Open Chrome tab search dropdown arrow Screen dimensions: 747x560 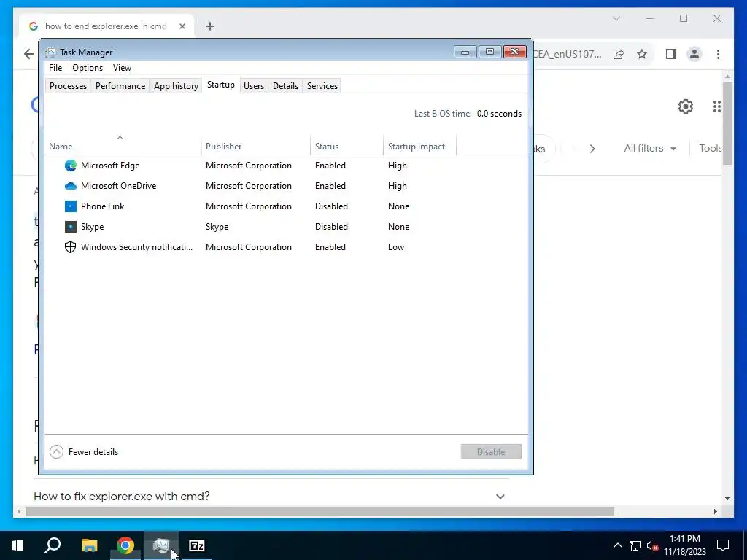coord(616,18)
